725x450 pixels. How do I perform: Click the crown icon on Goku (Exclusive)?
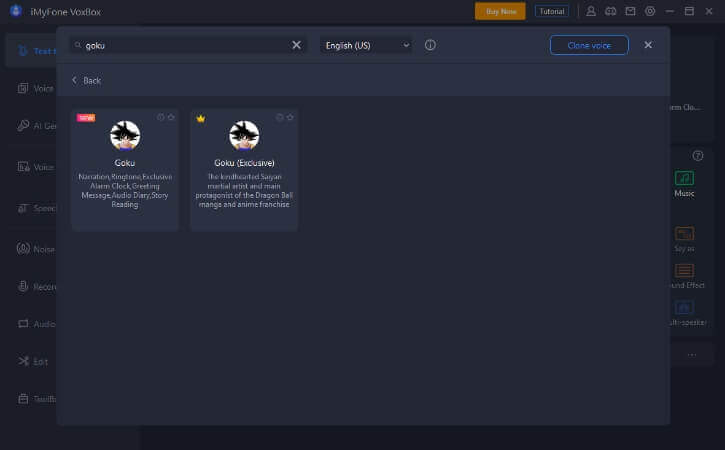(x=200, y=118)
